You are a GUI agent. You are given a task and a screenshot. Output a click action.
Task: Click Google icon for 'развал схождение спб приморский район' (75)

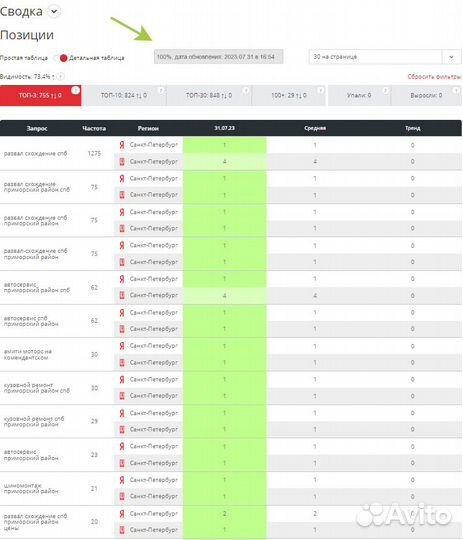point(122,228)
